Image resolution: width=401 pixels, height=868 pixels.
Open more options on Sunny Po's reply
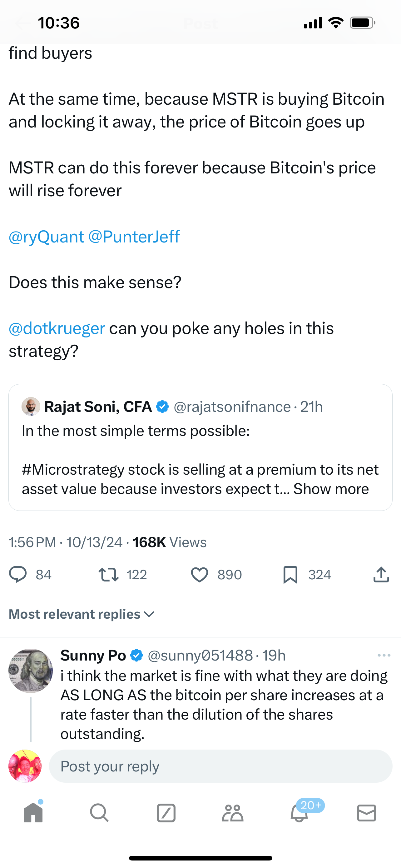coord(384,656)
